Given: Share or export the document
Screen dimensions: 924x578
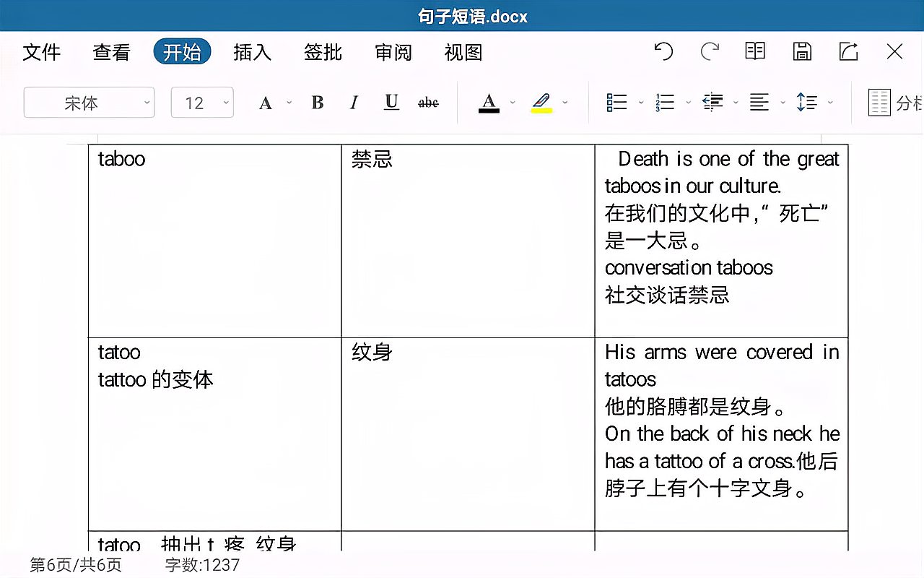Looking at the screenshot, I should (848, 51).
